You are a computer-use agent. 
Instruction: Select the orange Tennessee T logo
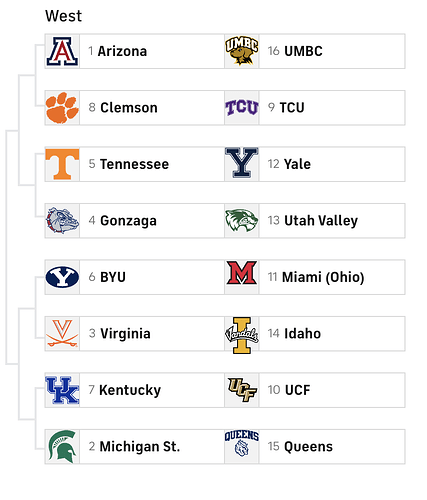(62, 164)
